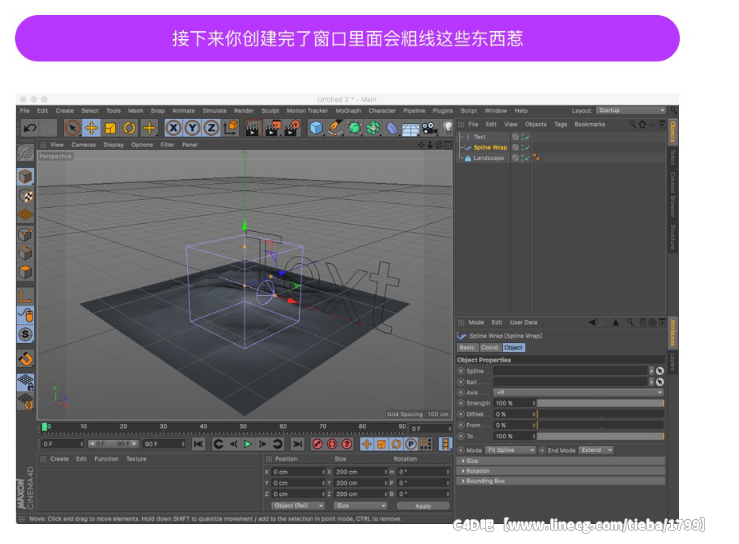Play the animation forwards

coord(247,444)
